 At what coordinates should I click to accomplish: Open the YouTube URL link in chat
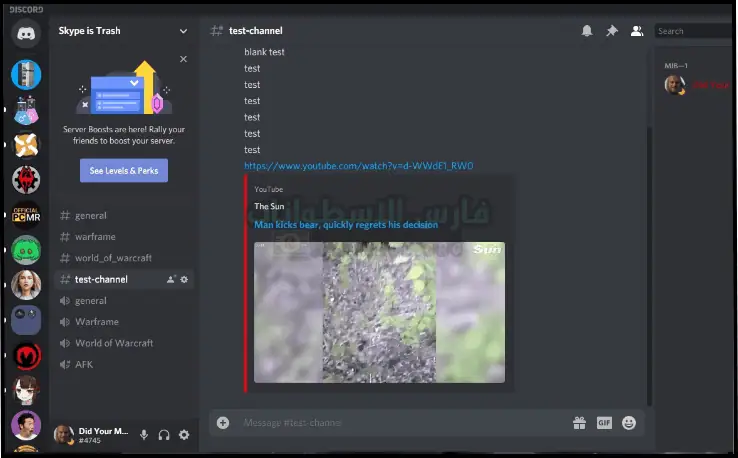[358, 166]
